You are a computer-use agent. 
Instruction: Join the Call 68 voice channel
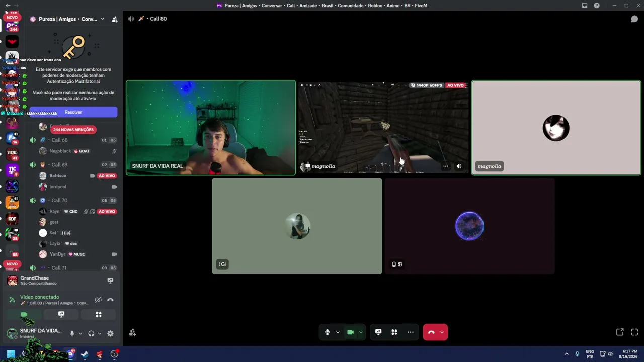tap(59, 140)
